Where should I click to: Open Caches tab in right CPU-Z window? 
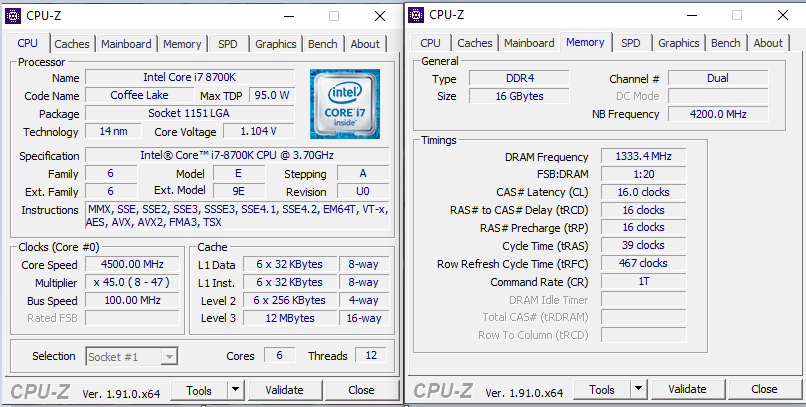click(x=474, y=43)
